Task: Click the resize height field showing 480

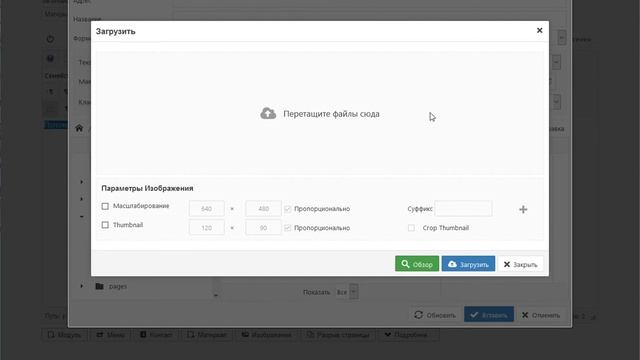Action: (263, 209)
